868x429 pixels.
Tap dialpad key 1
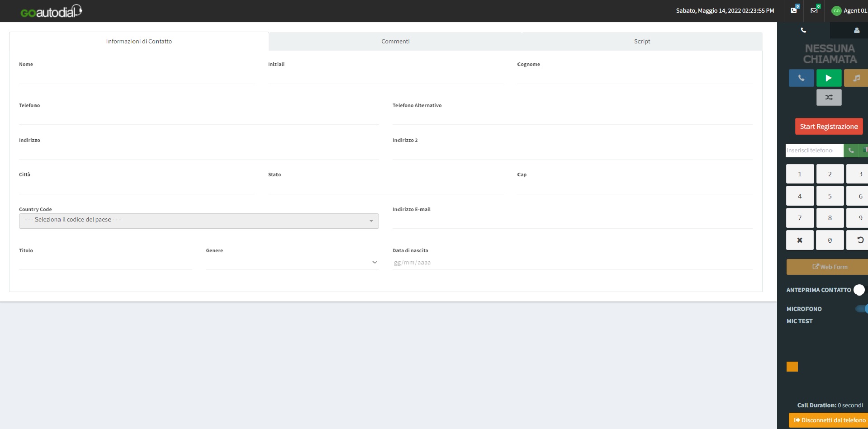(800, 174)
